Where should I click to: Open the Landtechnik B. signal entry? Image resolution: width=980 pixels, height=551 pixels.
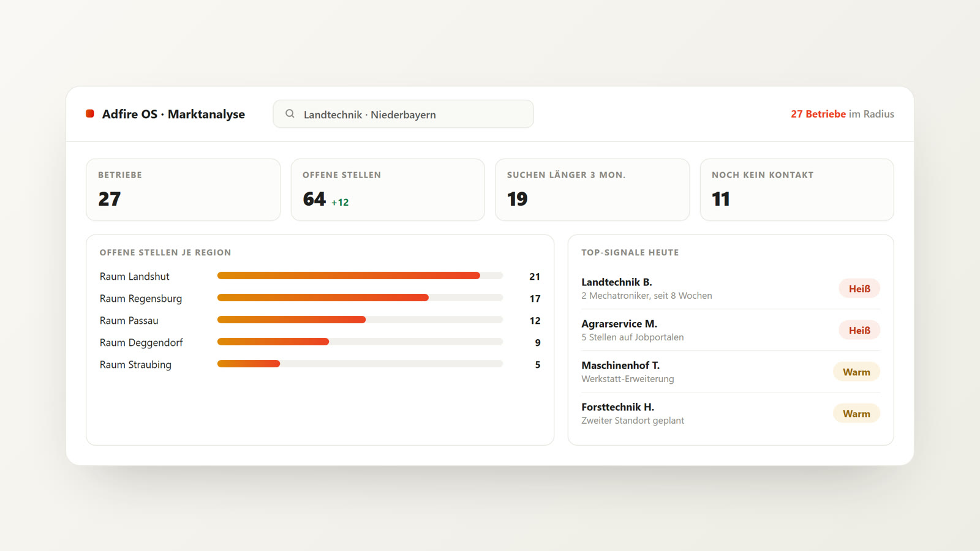point(731,288)
